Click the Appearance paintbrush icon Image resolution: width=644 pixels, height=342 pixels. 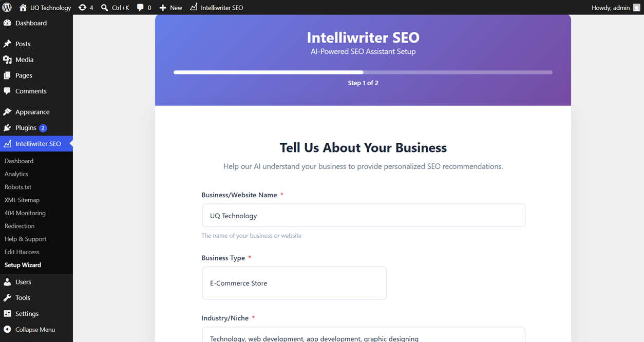pyautogui.click(x=7, y=112)
